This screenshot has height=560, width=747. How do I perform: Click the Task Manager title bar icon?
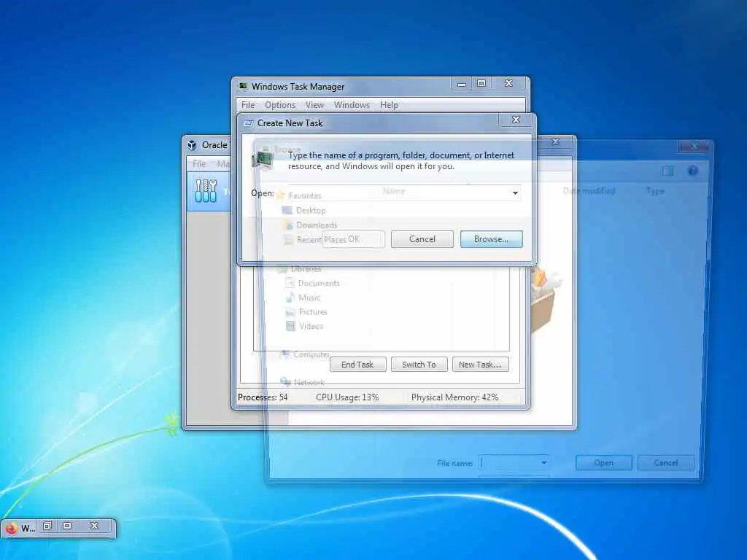(x=243, y=86)
